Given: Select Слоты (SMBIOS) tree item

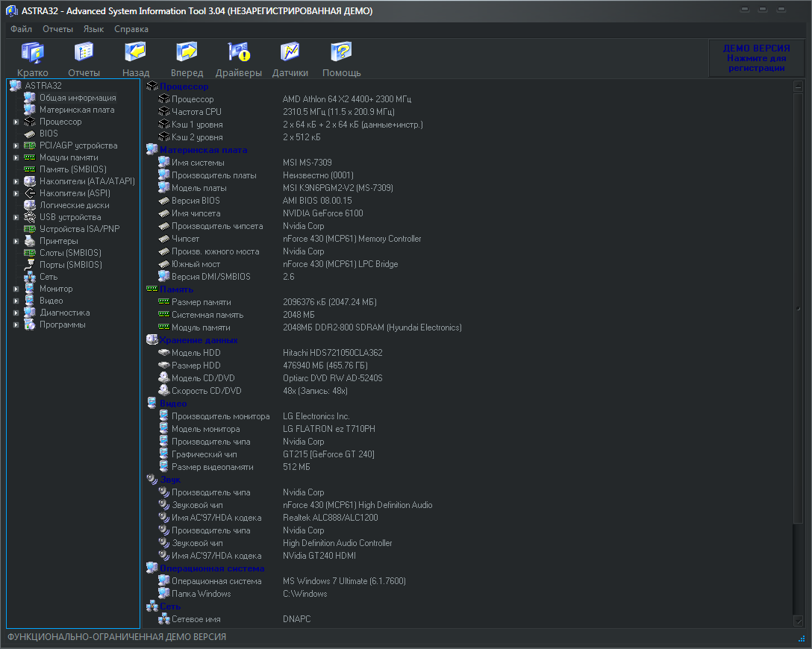Looking at the screenshot, I should (70, 253).
